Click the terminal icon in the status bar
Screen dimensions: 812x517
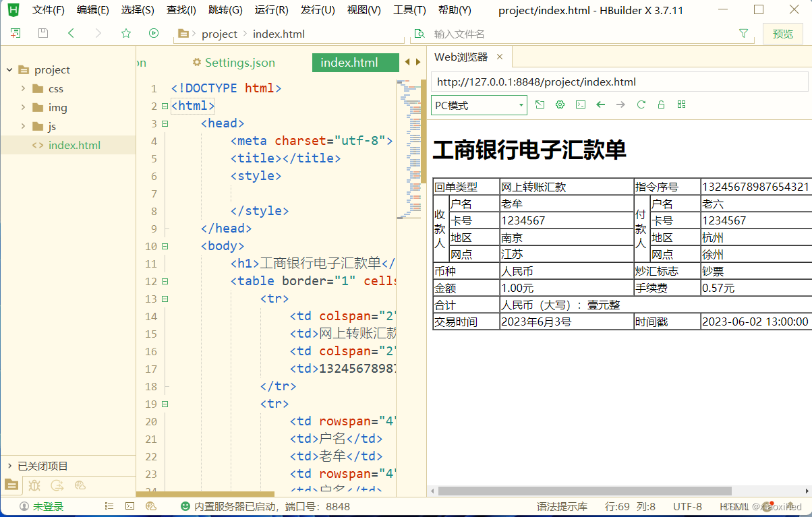130,506
